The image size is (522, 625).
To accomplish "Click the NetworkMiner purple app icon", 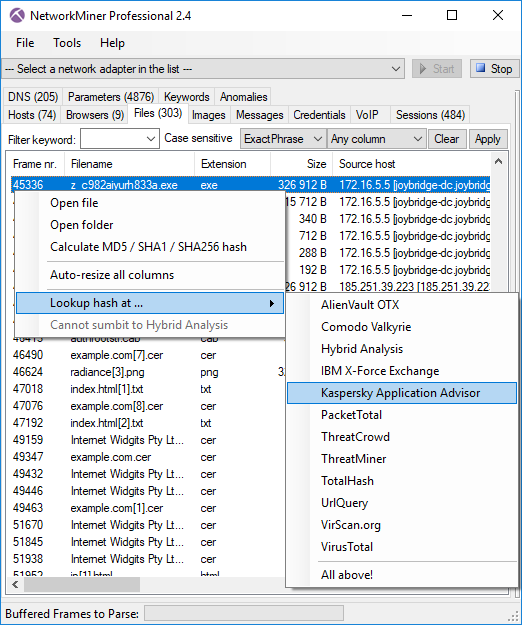I will (17, 16).
